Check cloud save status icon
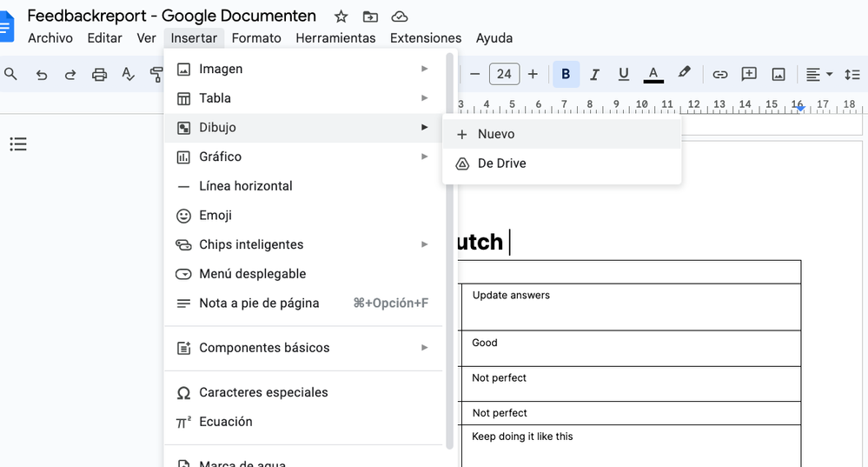 pos(399,17)
